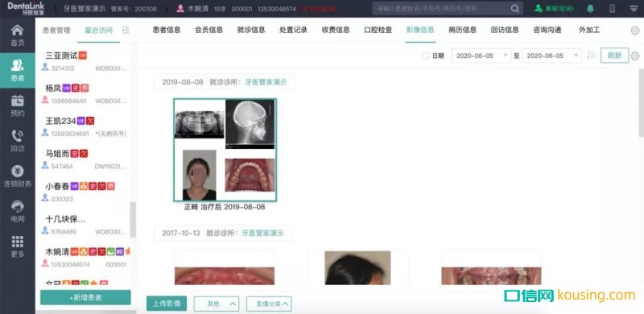
Task: Switch to 收费信息 tab
Action: (x=336, y=30)
